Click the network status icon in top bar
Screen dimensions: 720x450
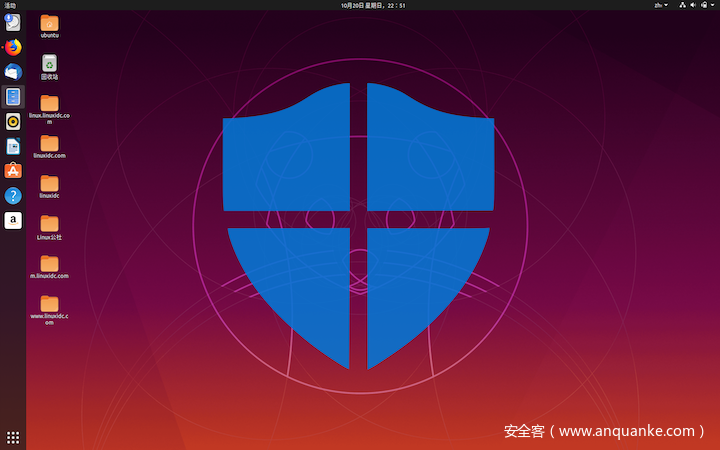pyautogui.click(x=682, y=5)
